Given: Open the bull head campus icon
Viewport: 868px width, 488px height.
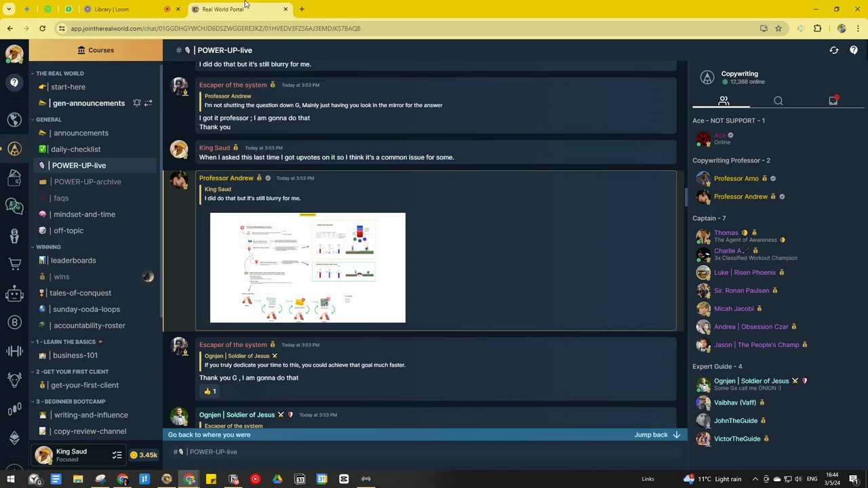Looking at the screenshot, I should [14, 380].
